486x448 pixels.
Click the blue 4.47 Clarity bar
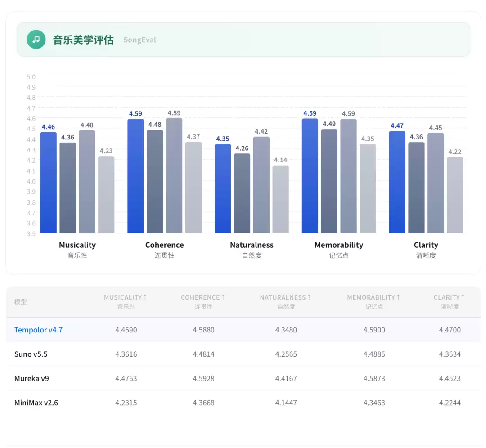pyautogui.click(x=397, y=182)
